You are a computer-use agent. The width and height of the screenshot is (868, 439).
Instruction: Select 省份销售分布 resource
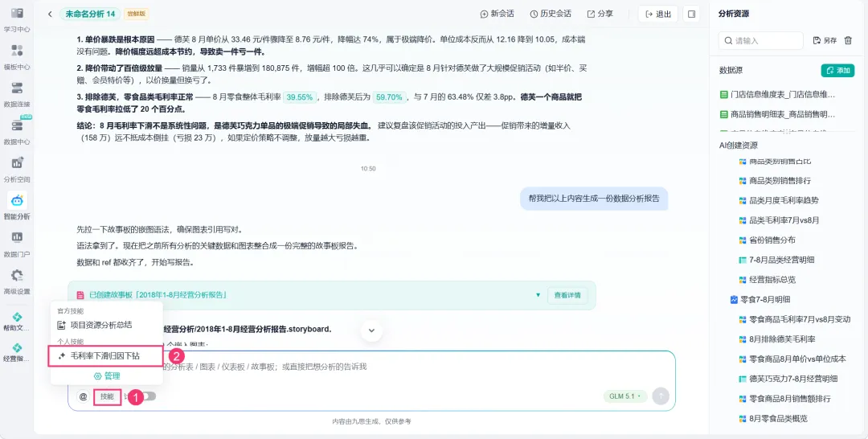[768, 240]
